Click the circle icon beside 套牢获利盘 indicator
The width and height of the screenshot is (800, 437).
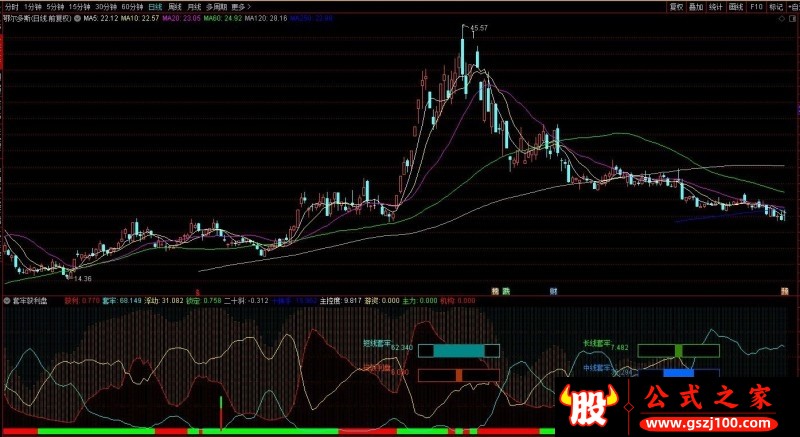[x=7, y=301]
